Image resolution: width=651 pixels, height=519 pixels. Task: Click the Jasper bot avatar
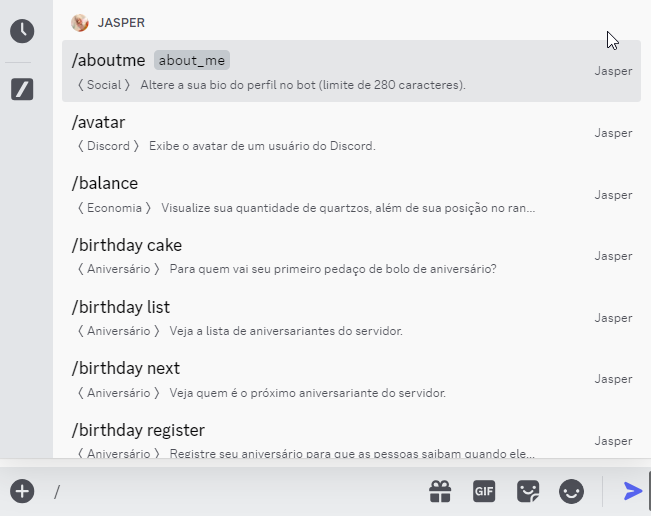(80, 22)
